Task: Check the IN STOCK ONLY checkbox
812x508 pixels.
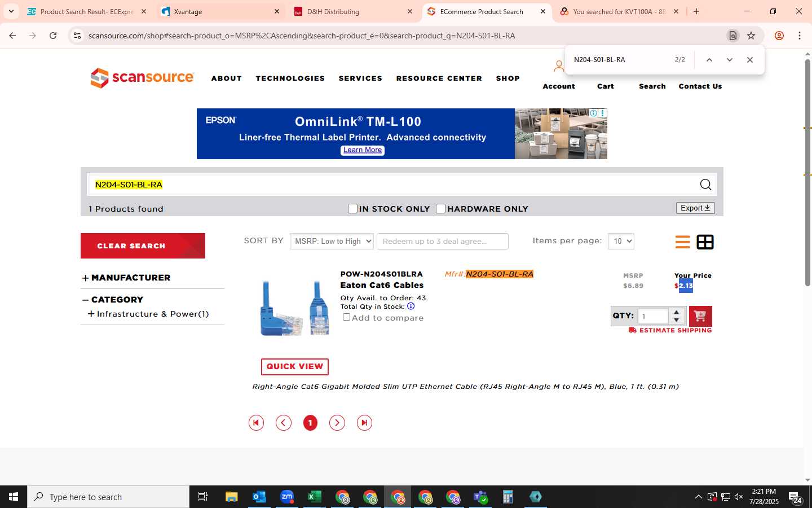Action: click(x=352, y=209)
